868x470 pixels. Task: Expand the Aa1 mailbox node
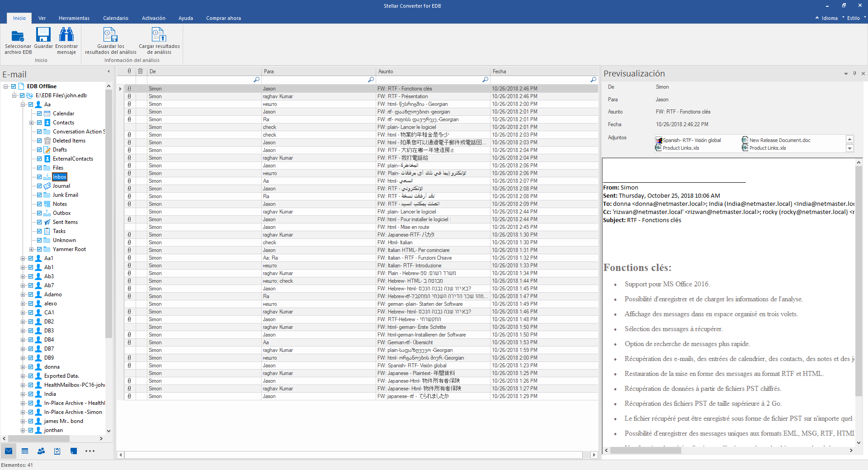(x=23, y=258)
